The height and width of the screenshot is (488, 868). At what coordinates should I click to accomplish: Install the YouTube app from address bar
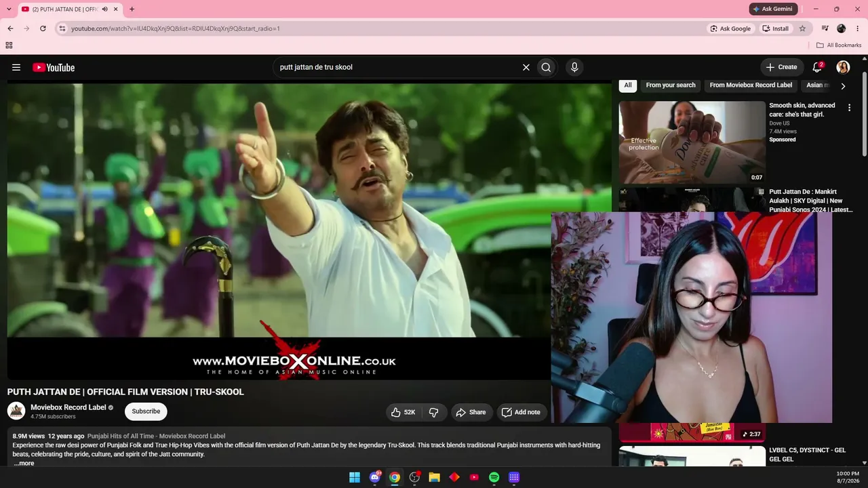click(x=775, y=28)
